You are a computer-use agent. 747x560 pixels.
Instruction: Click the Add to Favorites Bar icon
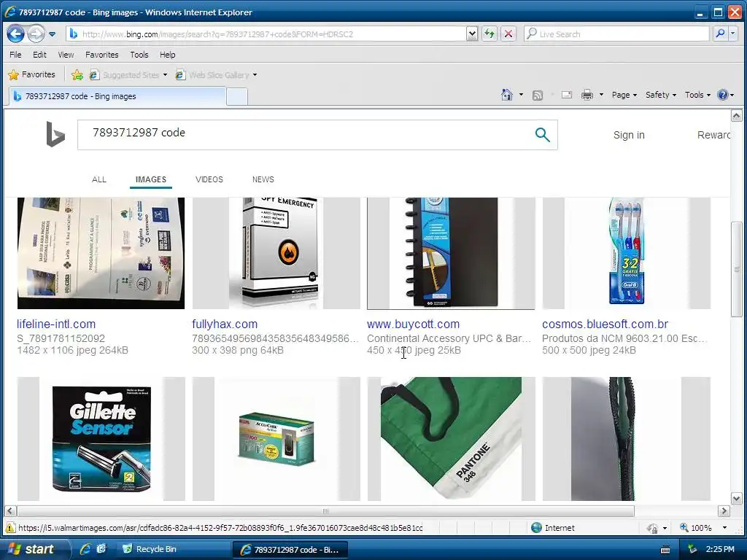point(77,75)
